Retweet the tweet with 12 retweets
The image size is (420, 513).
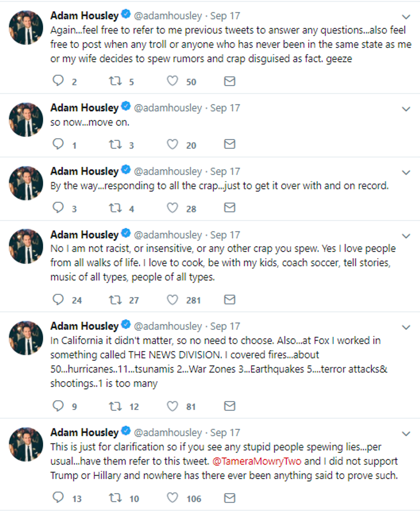tap(115, 405)
